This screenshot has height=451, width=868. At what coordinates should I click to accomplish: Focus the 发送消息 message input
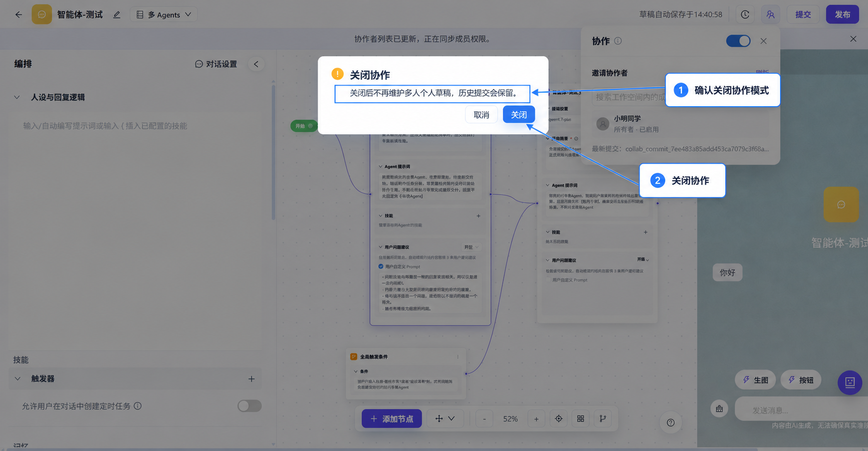click(801, 410)
